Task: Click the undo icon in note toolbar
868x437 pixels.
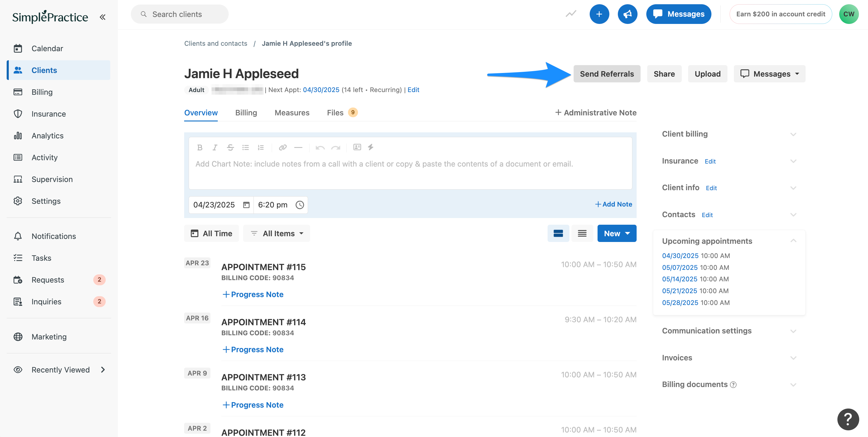Action: tap(320, 147)
